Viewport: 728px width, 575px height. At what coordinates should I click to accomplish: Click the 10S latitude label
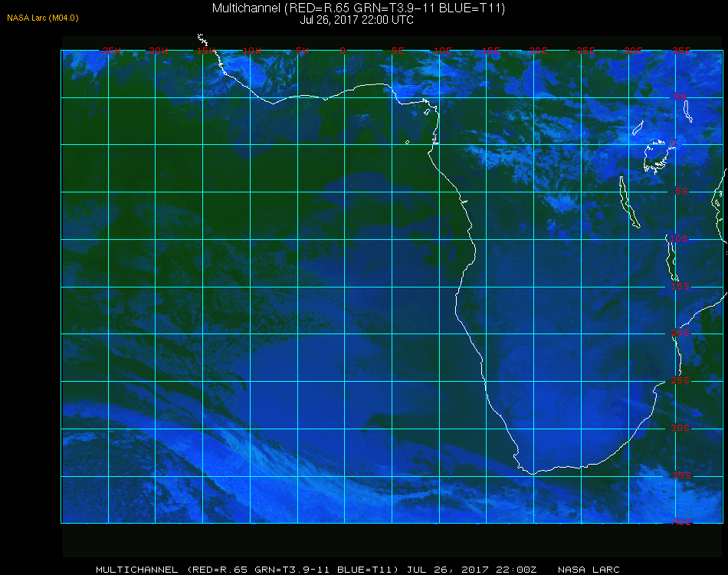(x=679, y=238)
